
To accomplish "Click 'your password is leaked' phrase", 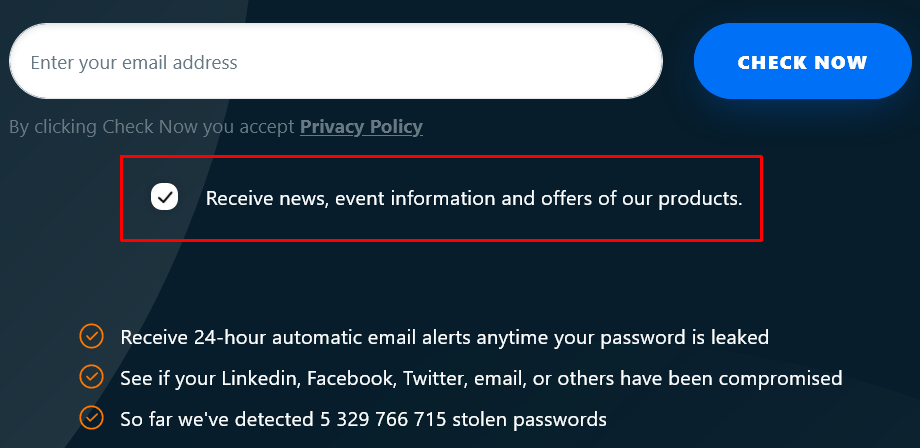I will [674, 338].
